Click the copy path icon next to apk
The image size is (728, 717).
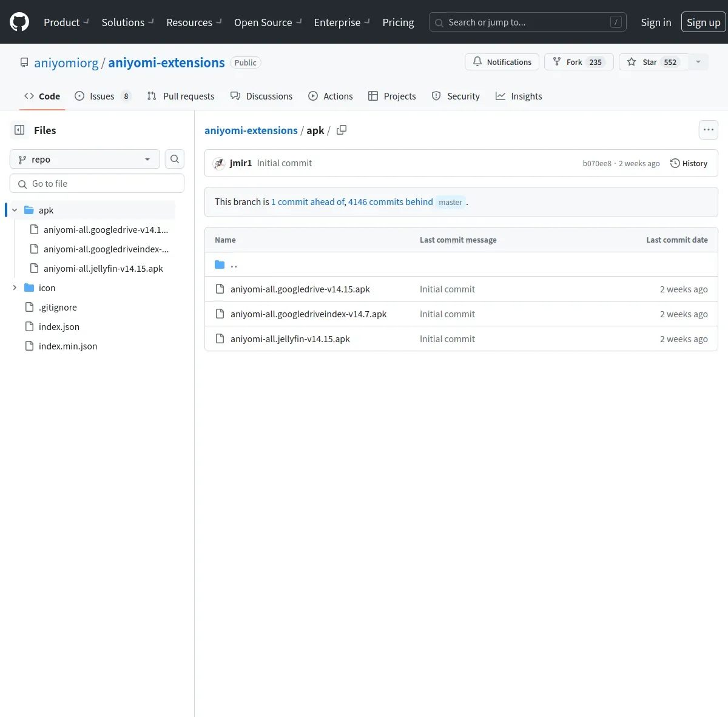[342, 130]
